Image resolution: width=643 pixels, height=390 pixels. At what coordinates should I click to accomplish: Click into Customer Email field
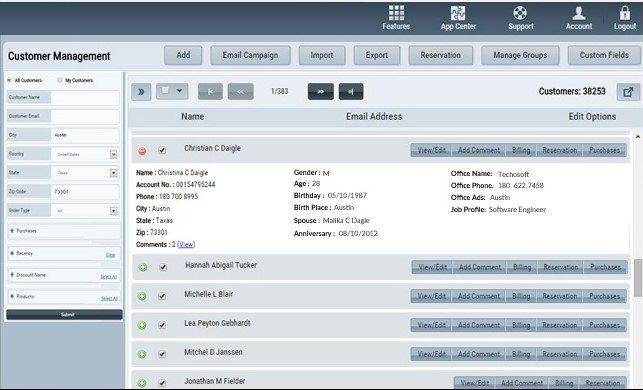pos(85,116)
